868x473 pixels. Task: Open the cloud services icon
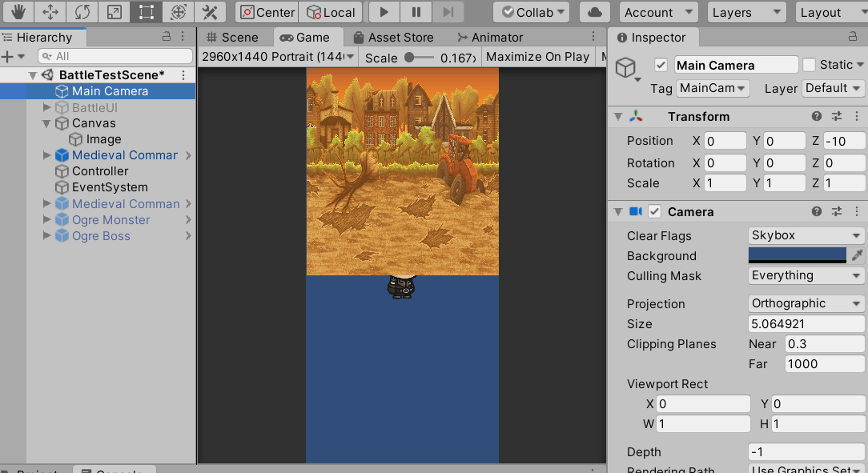(593, 12)
